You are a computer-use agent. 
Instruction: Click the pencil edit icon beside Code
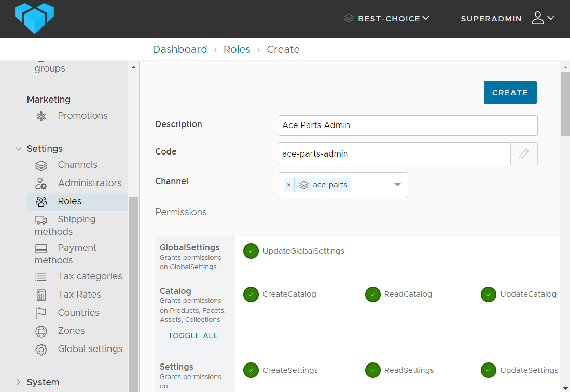[x=524, y=154]
